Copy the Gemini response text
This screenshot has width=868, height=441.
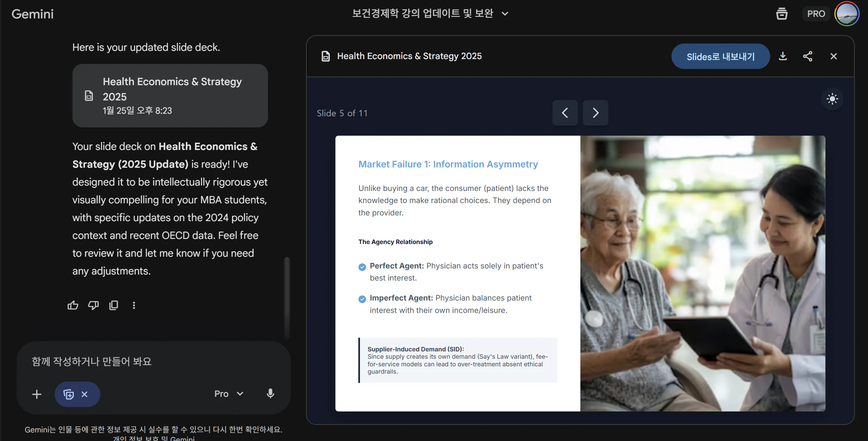click(114, 305)
